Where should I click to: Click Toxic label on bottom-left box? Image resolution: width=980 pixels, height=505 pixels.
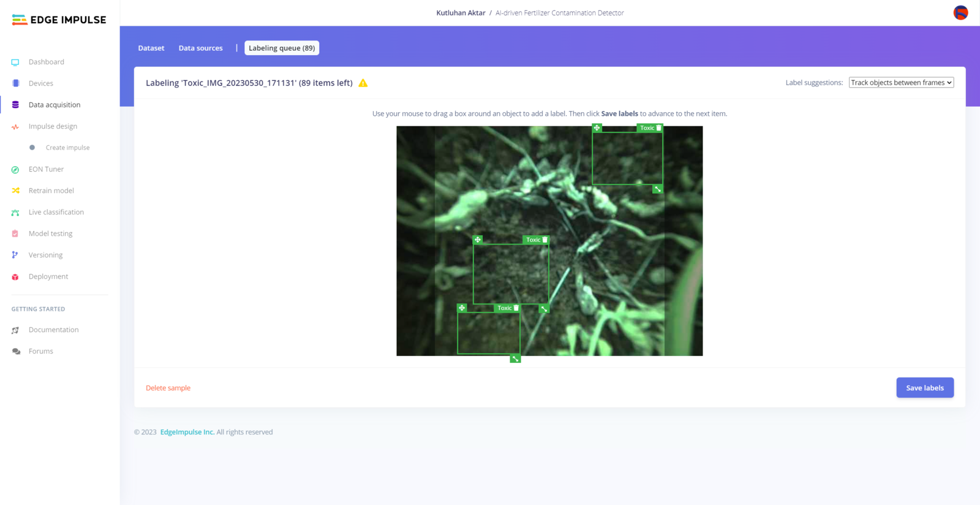tap(505, 308)
